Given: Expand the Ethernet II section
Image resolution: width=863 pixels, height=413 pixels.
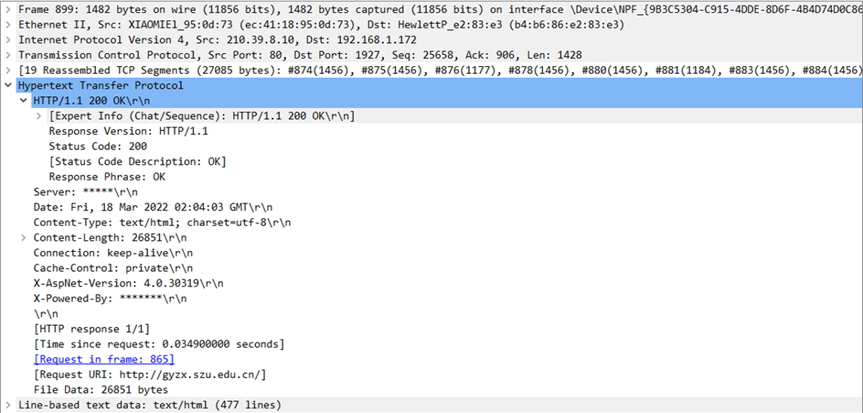Looking at the screenshot, I should coord(8,25).
